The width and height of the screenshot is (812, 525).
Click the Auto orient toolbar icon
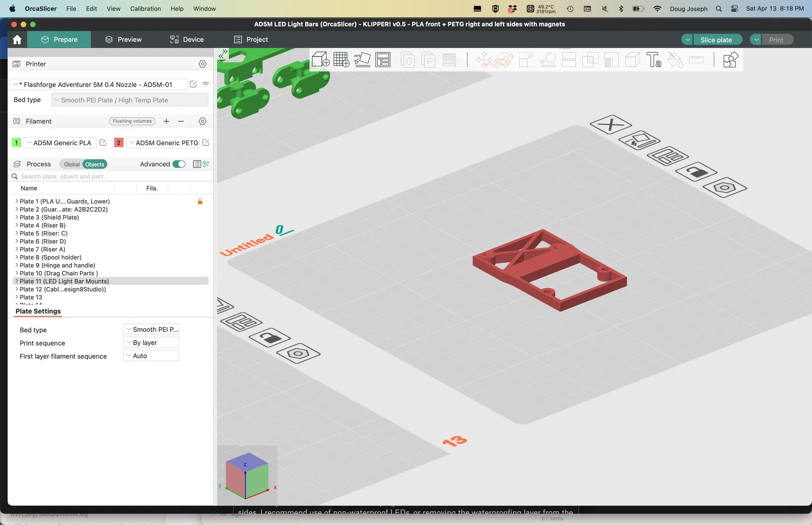(362, 59)
